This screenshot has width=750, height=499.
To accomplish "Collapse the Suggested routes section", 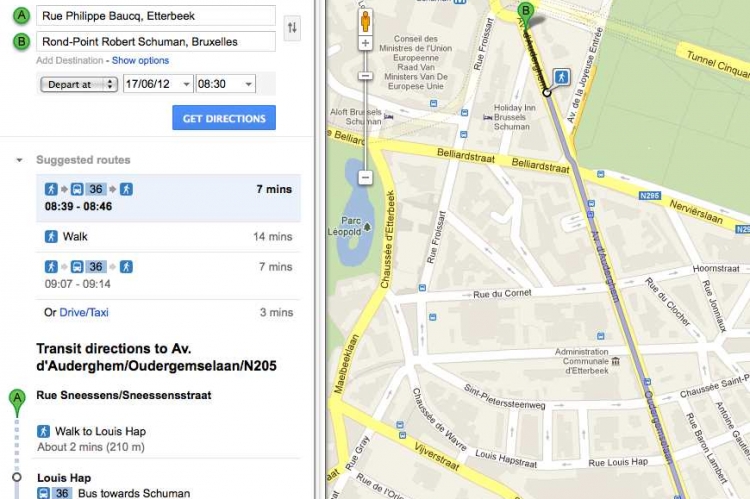I will tap(20, 160).
